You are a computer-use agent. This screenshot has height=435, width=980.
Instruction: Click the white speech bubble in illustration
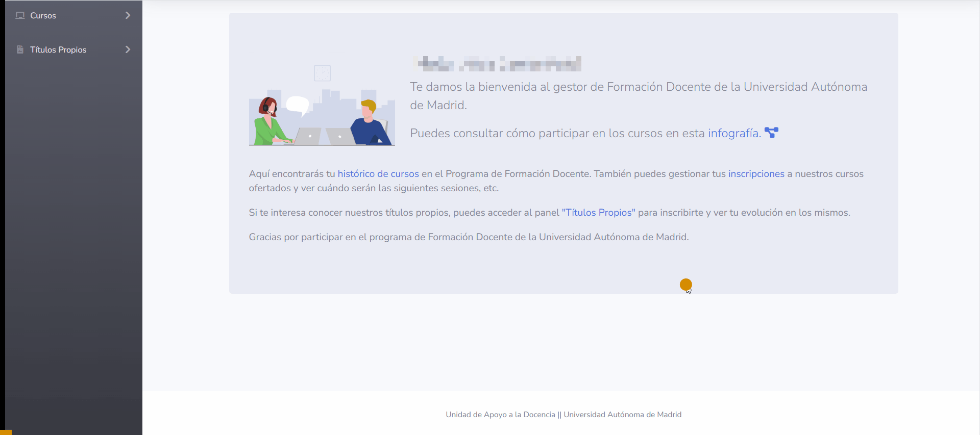(298, 105)
